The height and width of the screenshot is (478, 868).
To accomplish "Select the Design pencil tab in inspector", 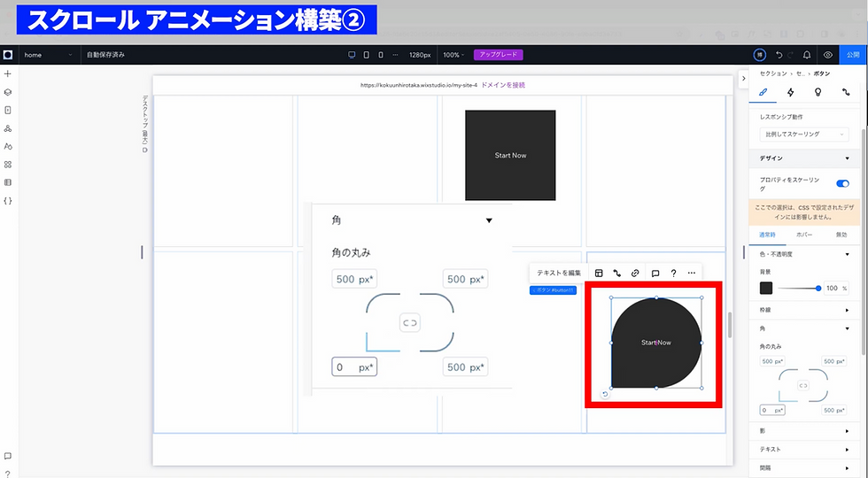I will pyautogui.click(x=763, y=92).
